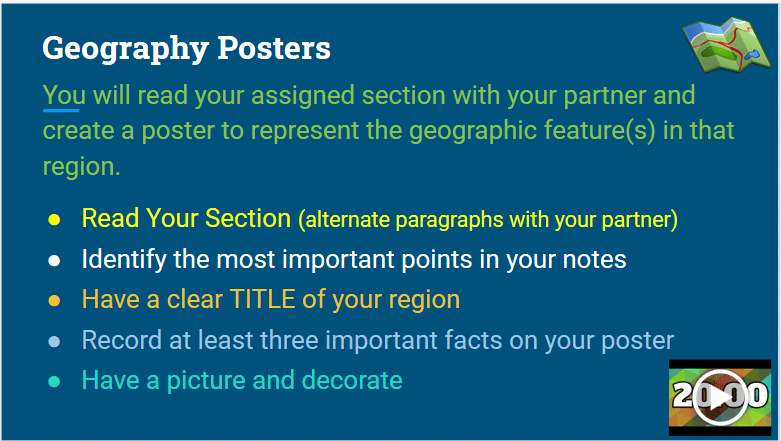Select the yellow bullet beside Read Your Section
781x441 pixels.
[54, 220]
